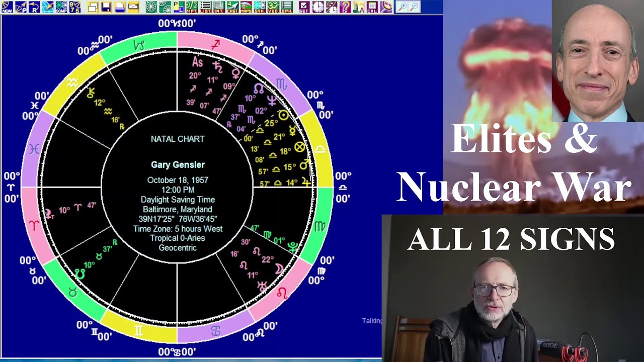The height and width of the screenshot is (362, 644).
Task: Click the CAST forecast icon
Action: pos(232,7)
